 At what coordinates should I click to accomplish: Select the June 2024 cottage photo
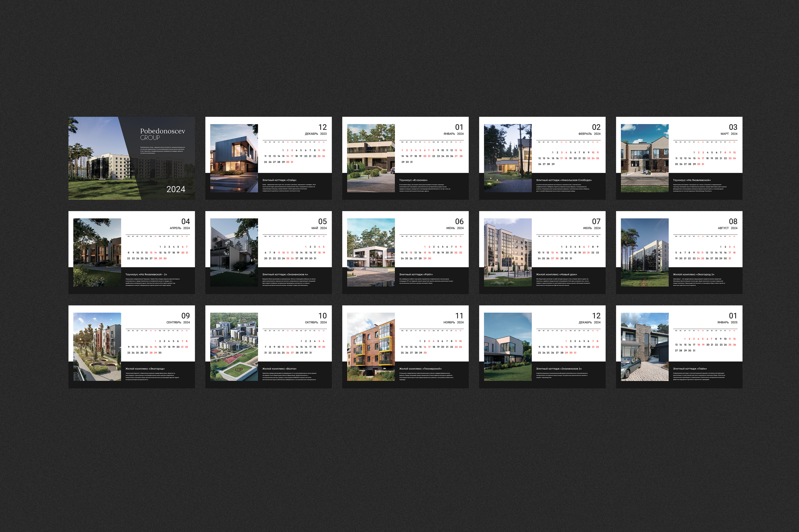pyautogui.click(x=371, y=252)
